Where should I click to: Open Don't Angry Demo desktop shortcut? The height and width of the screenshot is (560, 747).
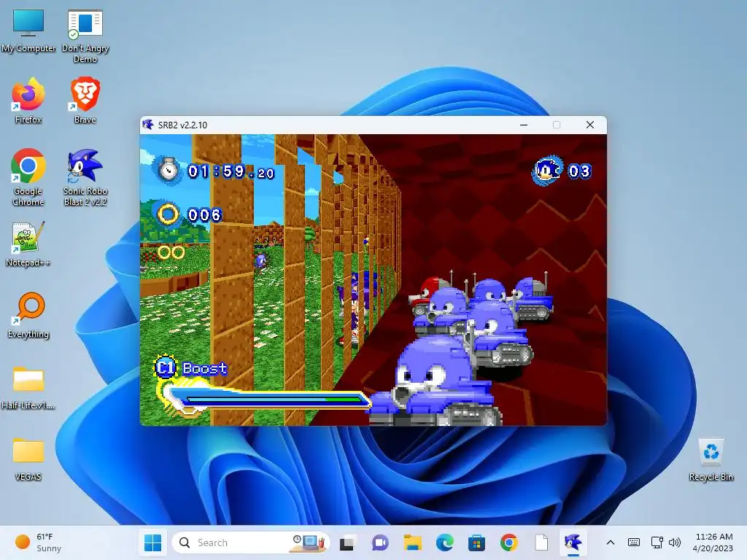pyautogui.click(x=85, y=36)
